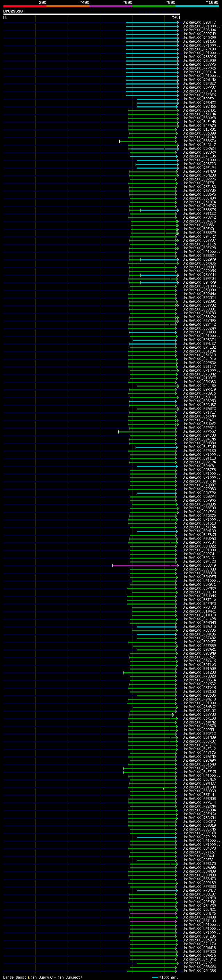Click the UniRef100_B9PFR1 entry
Viewport: 222px width, 980px height.
point(199,99)
